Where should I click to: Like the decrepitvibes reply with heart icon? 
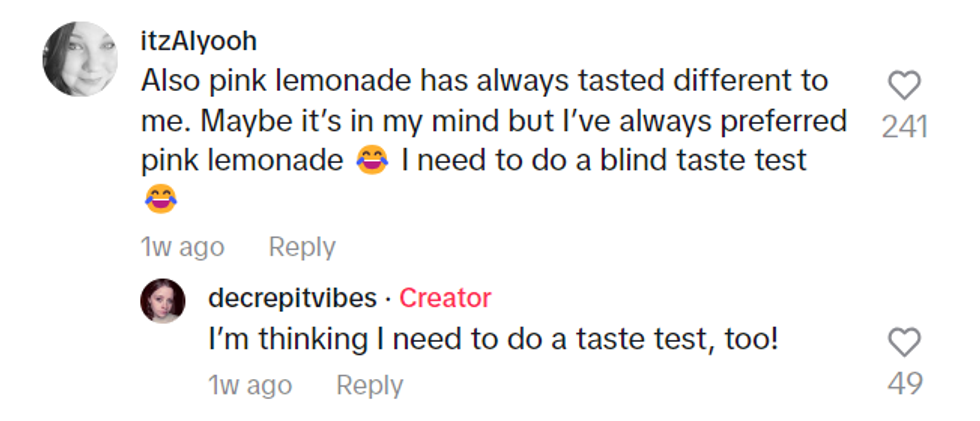coord(904,344)
